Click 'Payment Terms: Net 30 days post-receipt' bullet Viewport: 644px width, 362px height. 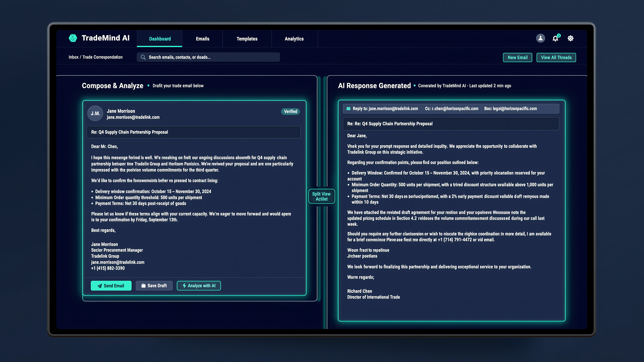coord(141,203)
